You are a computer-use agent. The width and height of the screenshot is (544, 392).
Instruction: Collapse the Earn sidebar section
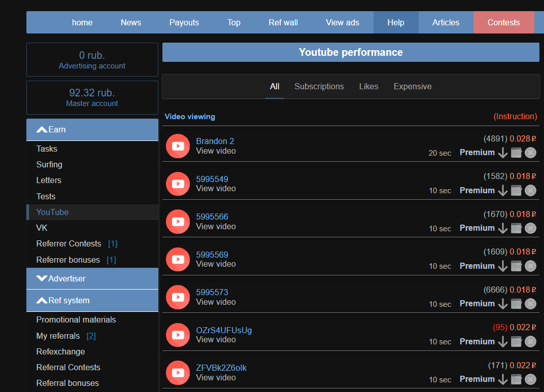point(92,130)
